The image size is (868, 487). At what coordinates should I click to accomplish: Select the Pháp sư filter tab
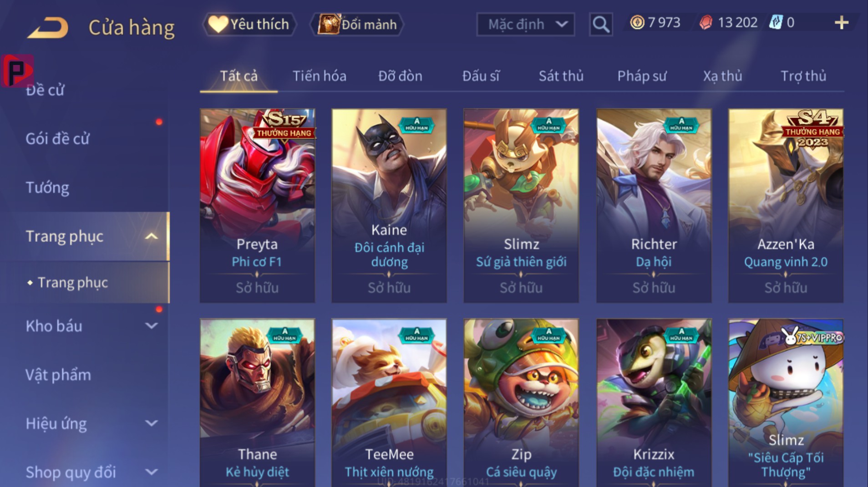(642, 76)
